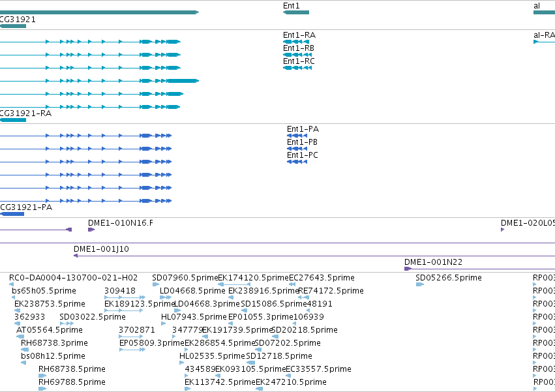This screenshot has height=392, width=555.
Task: Select the EK286854.5prime EST label
Action: pos(220,343)
